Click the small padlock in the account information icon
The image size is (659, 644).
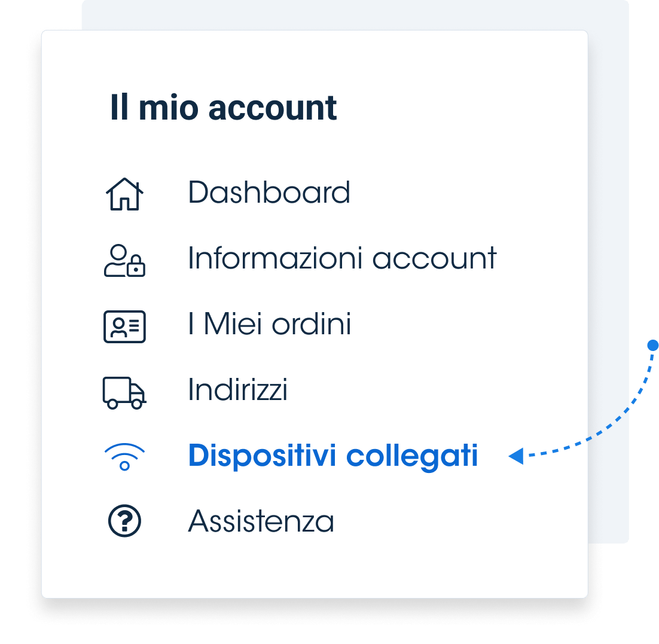pyautogui.click(x=136, y=265)
